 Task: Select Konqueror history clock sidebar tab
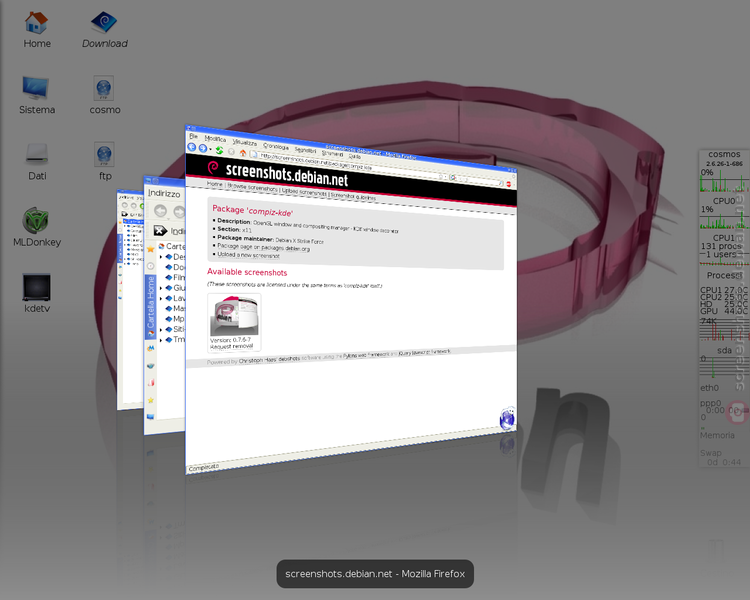tap(150, 266)
